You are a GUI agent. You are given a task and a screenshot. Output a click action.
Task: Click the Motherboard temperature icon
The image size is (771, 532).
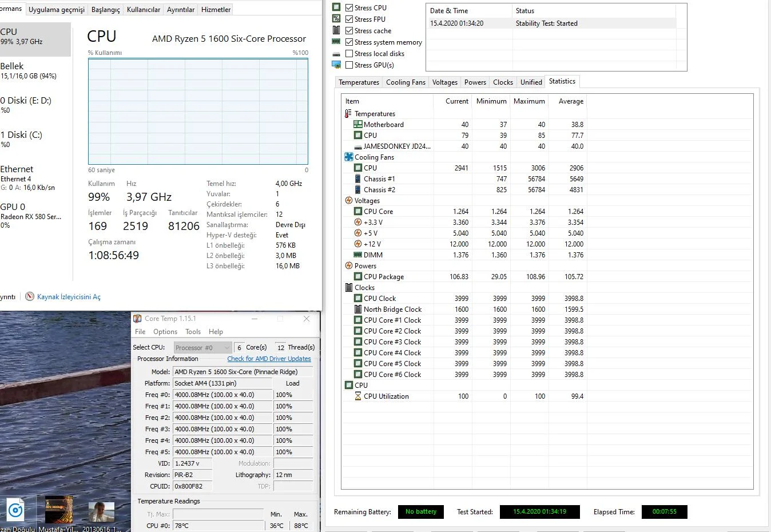pyautogui.click(x=357, y=125)
